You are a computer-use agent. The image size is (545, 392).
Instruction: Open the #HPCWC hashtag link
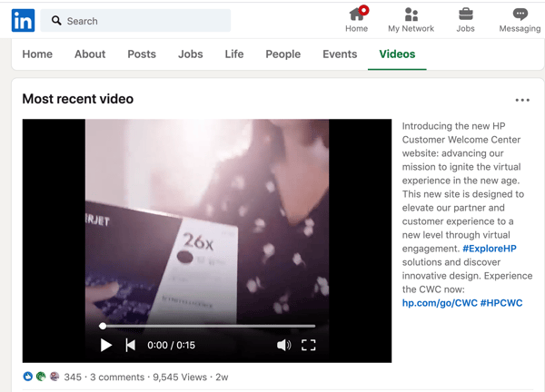coord(501,303)
